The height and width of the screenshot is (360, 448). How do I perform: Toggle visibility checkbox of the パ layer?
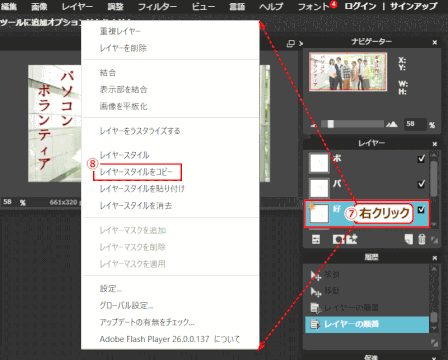(421, 184)
